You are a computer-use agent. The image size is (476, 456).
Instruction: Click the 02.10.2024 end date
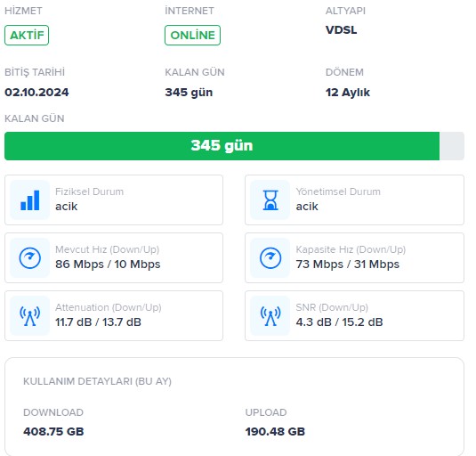[x=36, y=93]
